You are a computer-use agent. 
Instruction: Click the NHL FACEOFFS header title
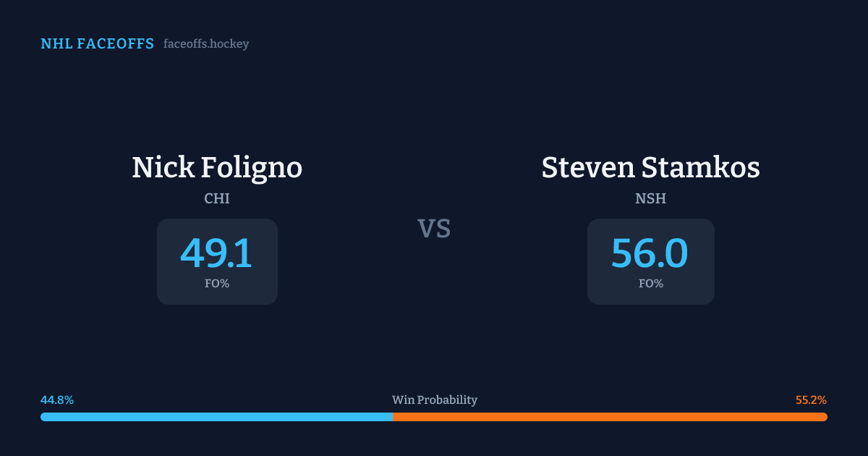coord(97,44)
